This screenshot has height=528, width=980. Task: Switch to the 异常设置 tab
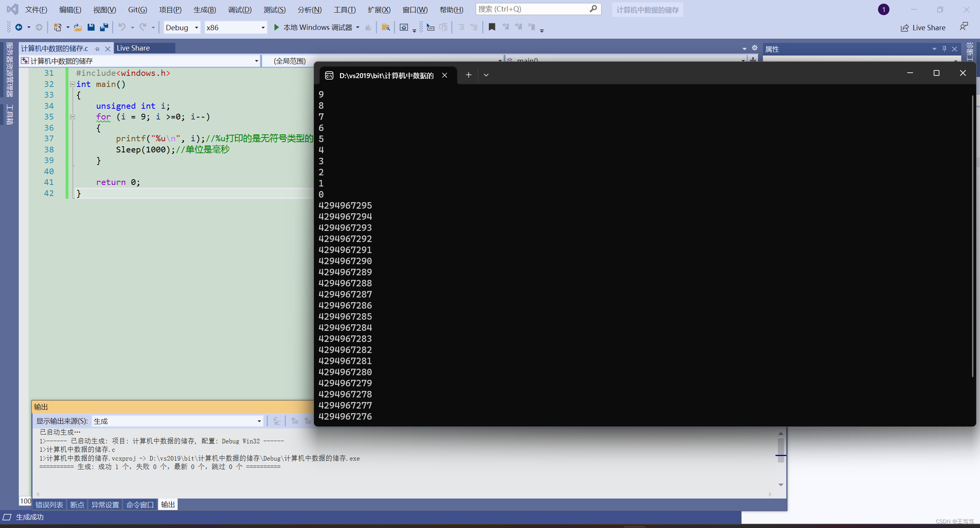point(105,505)
